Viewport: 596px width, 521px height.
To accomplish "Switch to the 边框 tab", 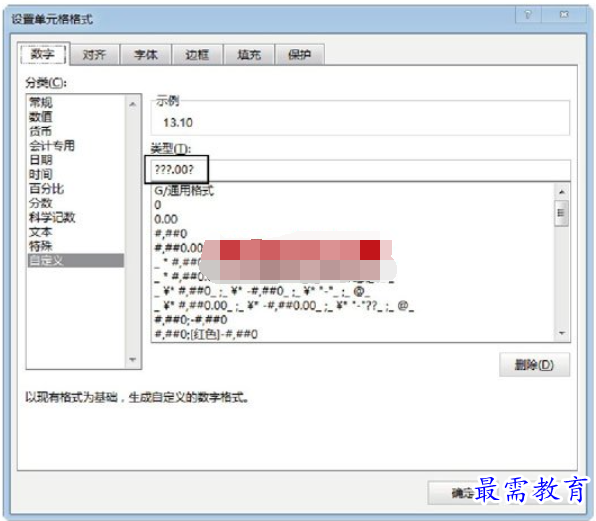I will pyautogui.click(x=197, y=55).
